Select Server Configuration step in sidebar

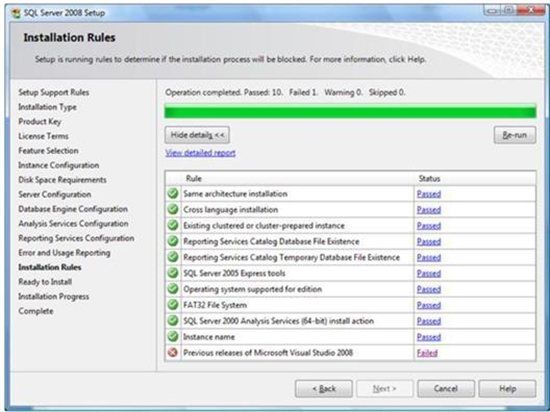point(54,194)
